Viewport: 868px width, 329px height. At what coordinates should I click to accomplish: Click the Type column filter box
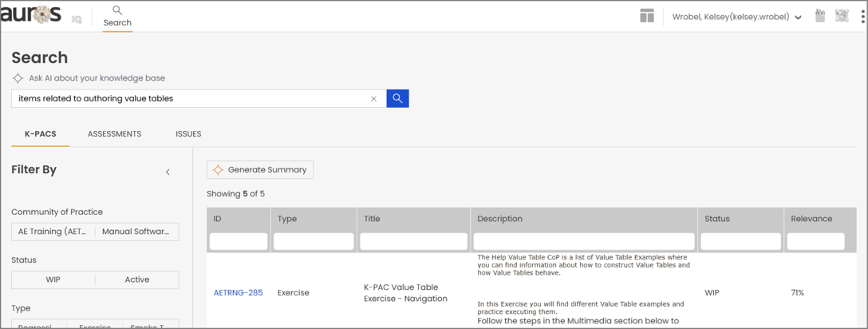coord(314,241)
